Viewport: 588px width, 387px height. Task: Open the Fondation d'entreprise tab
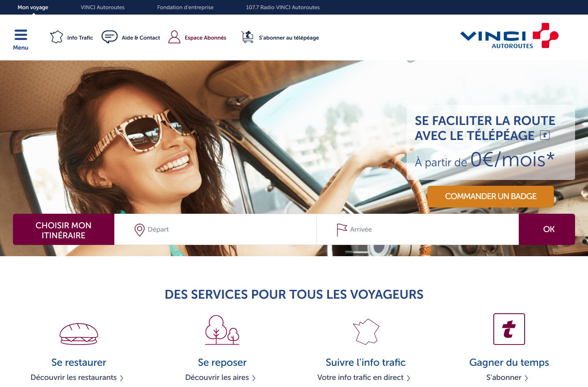185,7
